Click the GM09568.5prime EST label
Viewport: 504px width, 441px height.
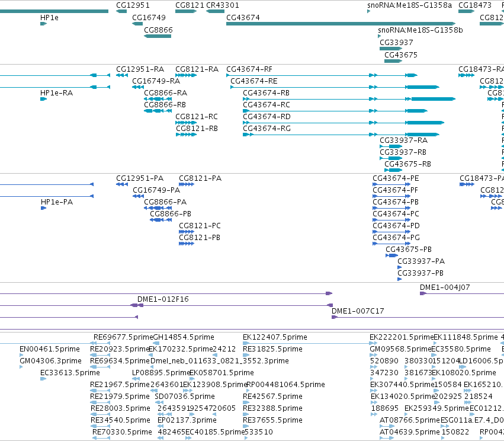tap(400, 349)
